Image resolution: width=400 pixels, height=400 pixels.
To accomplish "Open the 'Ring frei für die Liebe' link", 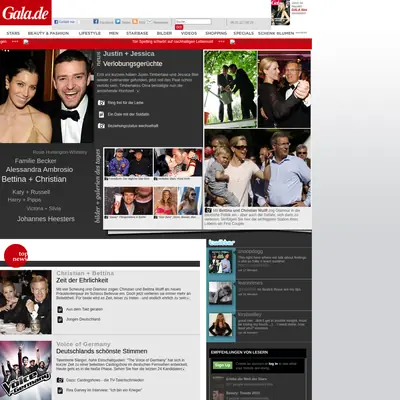I will pos(126,103).
